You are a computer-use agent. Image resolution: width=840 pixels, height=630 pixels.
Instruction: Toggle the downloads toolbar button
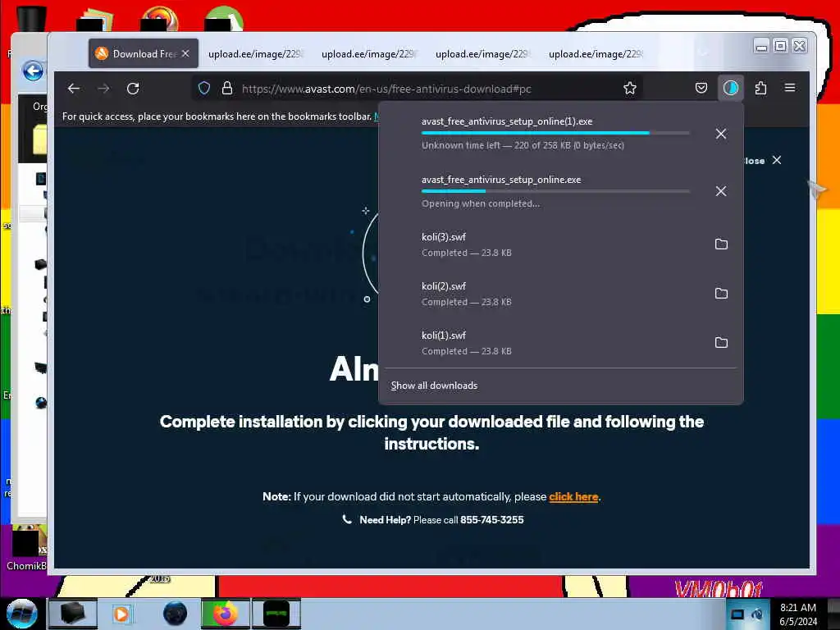(x=731, y=88)
